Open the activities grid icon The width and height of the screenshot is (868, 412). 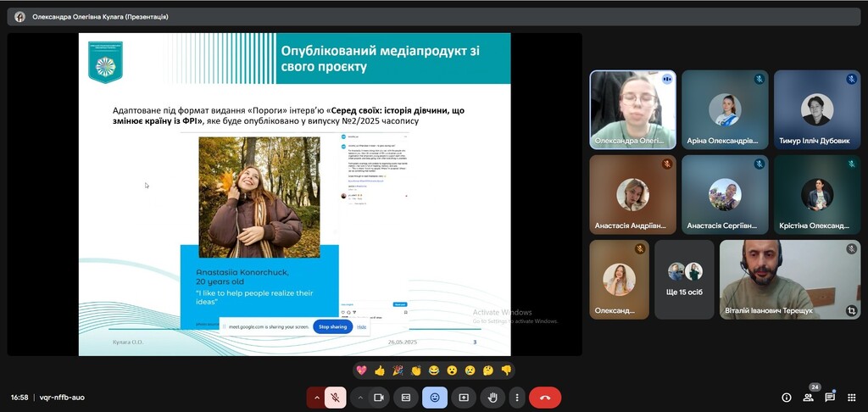coord(851,397)
